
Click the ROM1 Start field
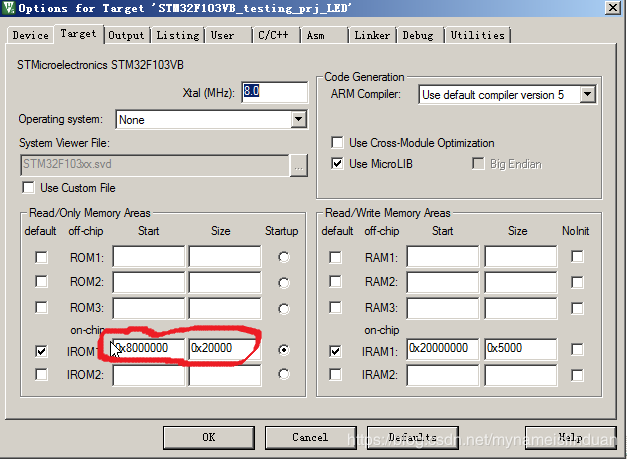point(149,256)
